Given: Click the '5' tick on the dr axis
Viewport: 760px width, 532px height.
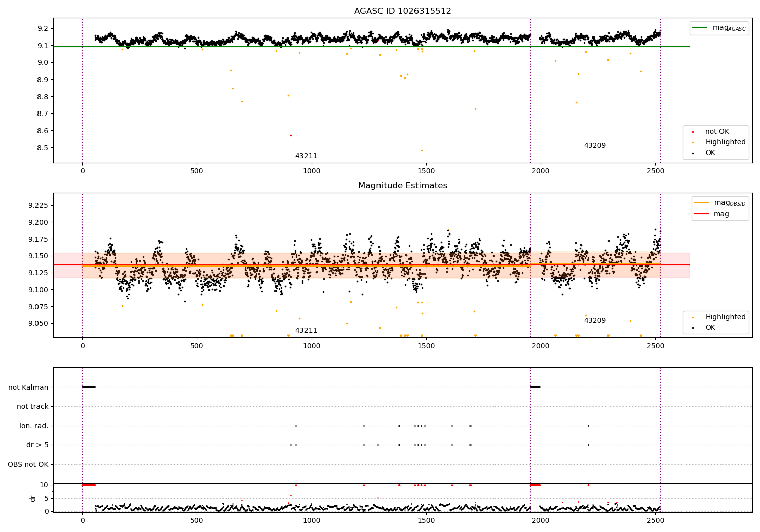Looking at the screenshot, I should click(46, 498).
